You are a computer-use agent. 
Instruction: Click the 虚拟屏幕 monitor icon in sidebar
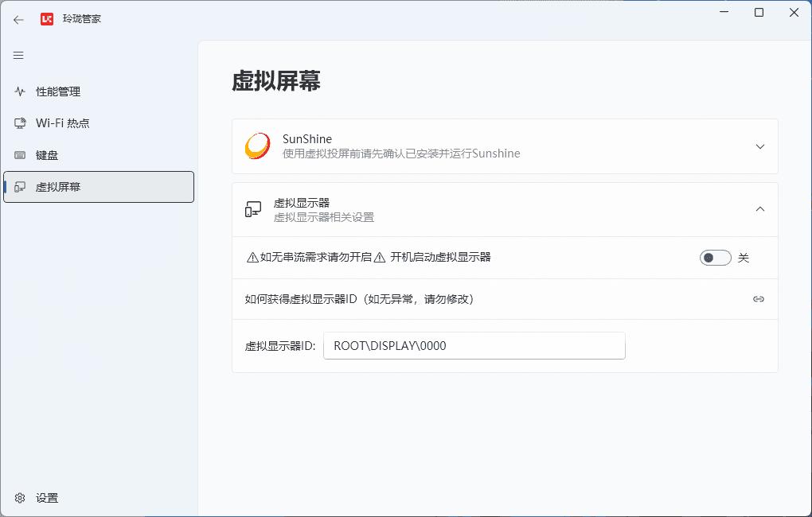[x=19, y=187]
